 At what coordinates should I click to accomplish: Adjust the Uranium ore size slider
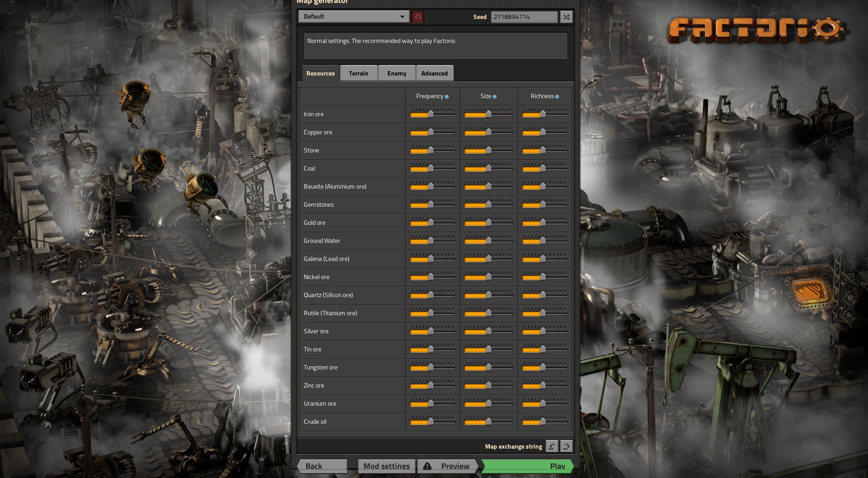pos(489,403)
